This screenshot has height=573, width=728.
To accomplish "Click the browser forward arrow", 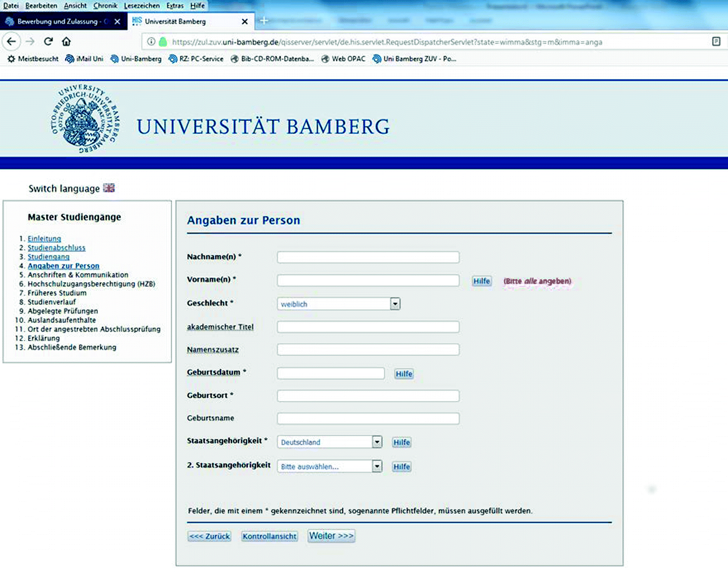I will 30,42.
